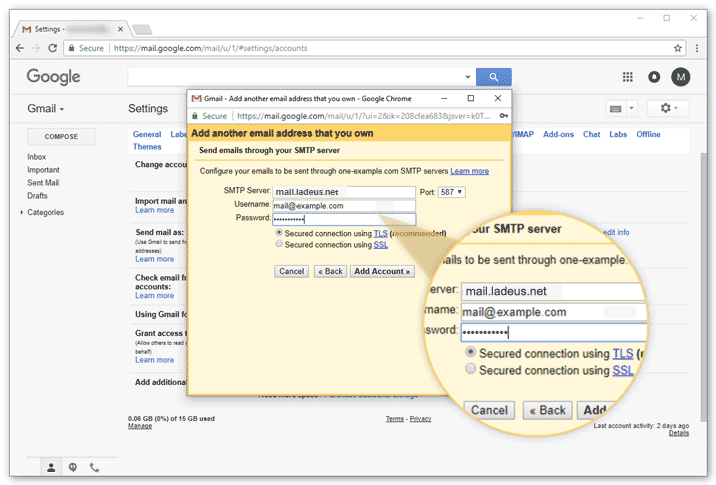Open the settings gear dropdown
716x485 pixels.
click(668, 108)
